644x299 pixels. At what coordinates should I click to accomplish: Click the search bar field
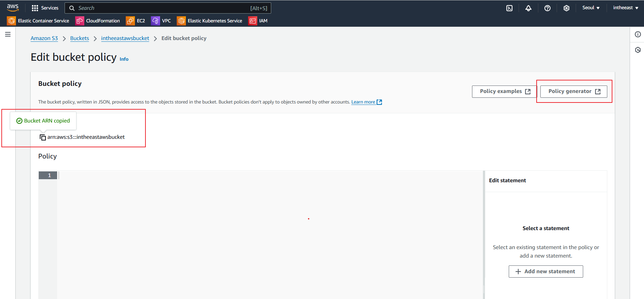pyautogui.click(x=168, y=8)
